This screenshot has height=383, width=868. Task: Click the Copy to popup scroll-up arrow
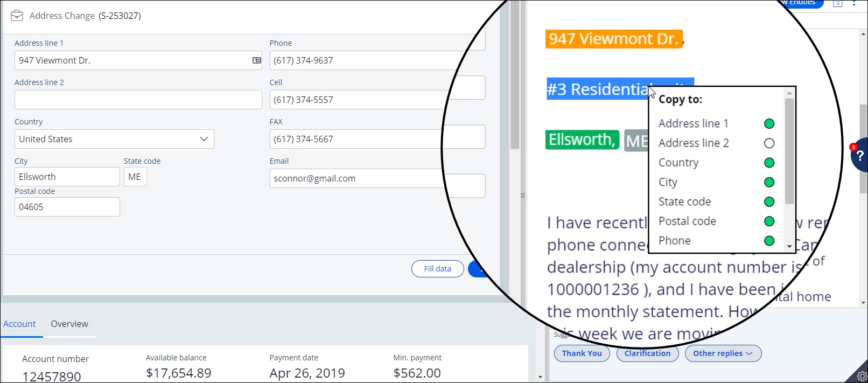(789, 93)
